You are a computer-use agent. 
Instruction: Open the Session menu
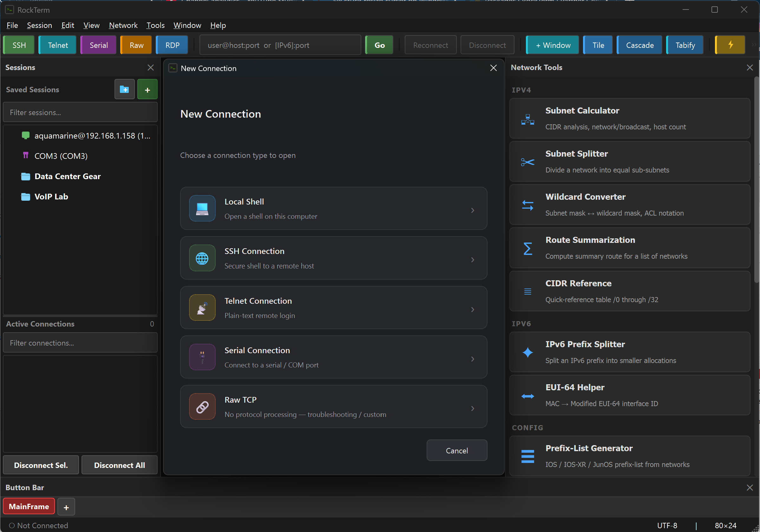tap(39, 25)
